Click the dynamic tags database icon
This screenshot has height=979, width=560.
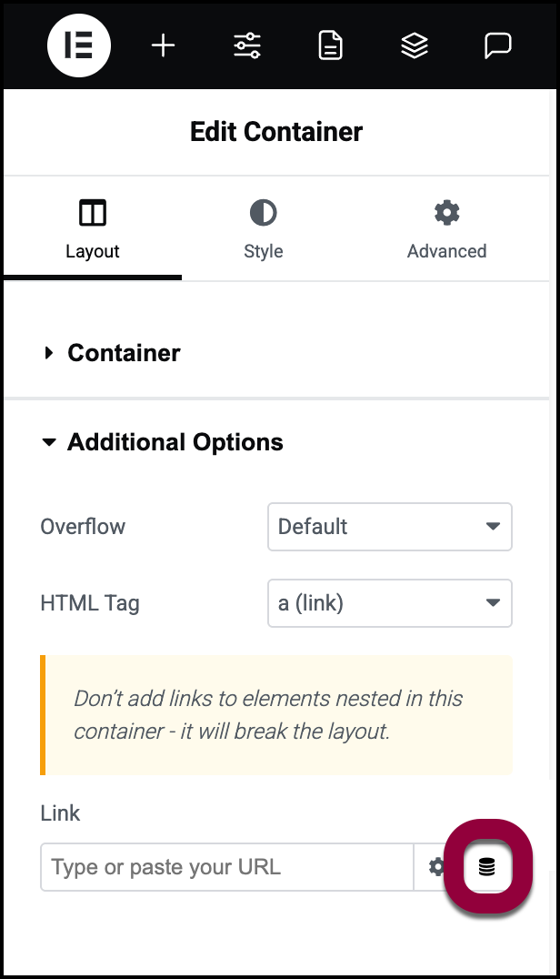487,867
